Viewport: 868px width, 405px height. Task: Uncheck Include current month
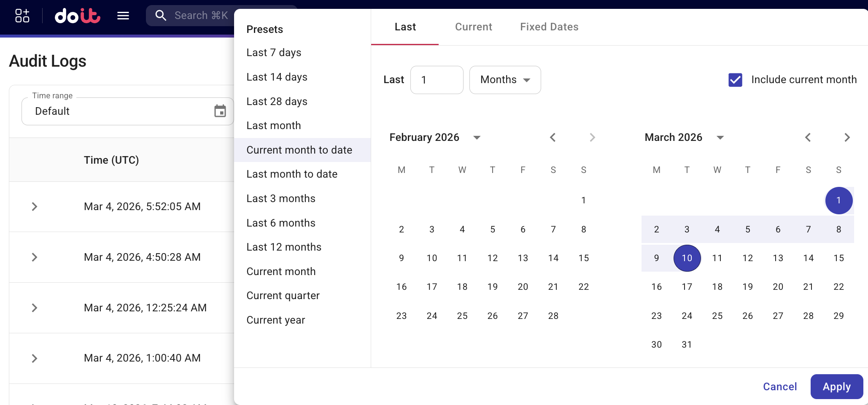click(x=735, y=80)
